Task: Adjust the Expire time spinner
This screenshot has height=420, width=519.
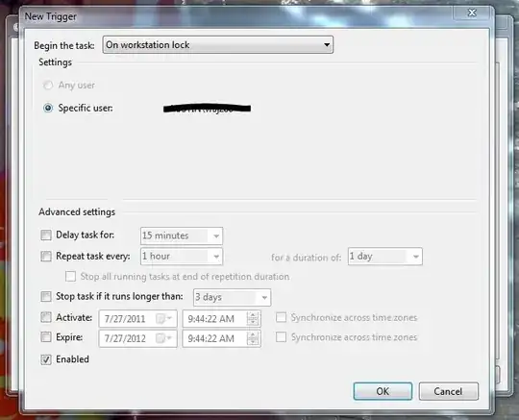Action: (253, 338)
